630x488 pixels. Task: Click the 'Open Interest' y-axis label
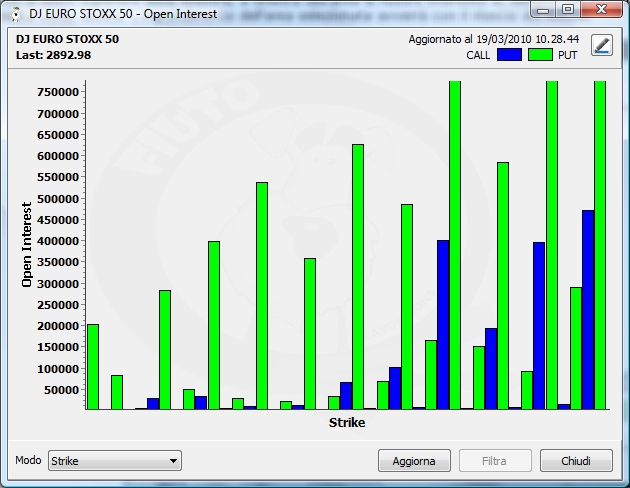tap(27, 245)
